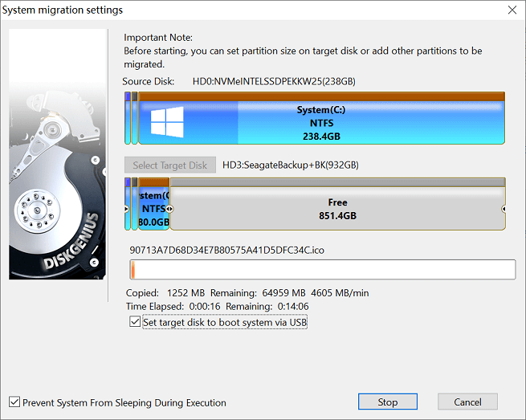Click the DiskGenius hard drive image
Screen dimensions: 526x420
[x=57, y=154]
